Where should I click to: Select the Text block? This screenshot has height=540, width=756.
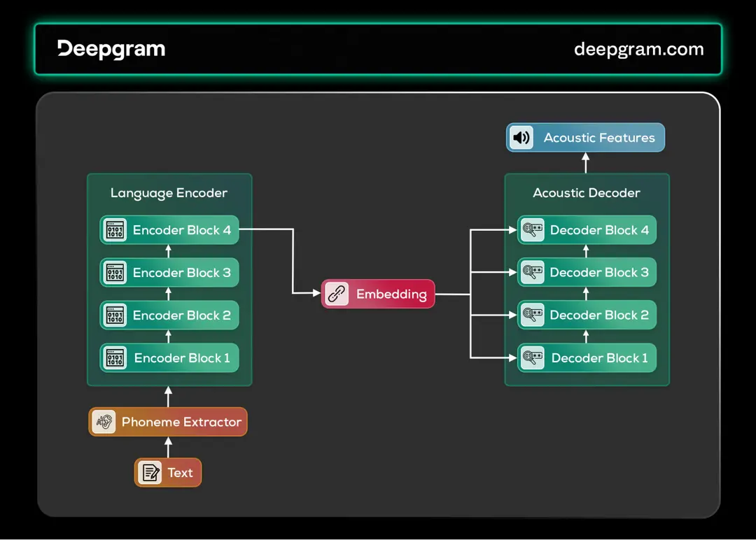coord(167,472)
